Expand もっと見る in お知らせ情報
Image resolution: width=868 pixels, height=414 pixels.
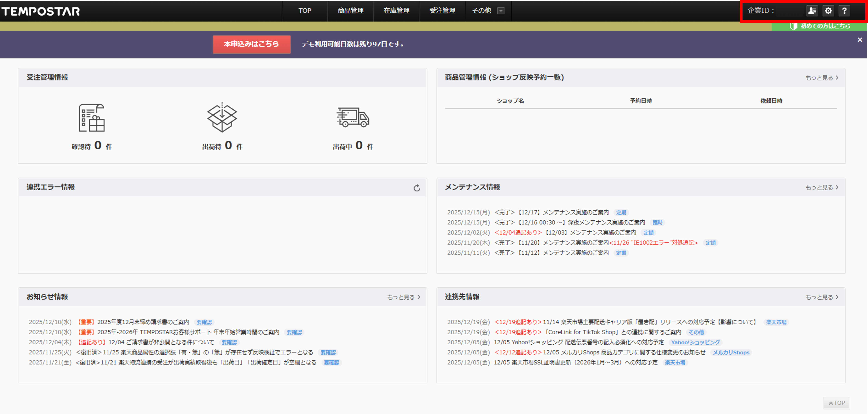(403, 297)
